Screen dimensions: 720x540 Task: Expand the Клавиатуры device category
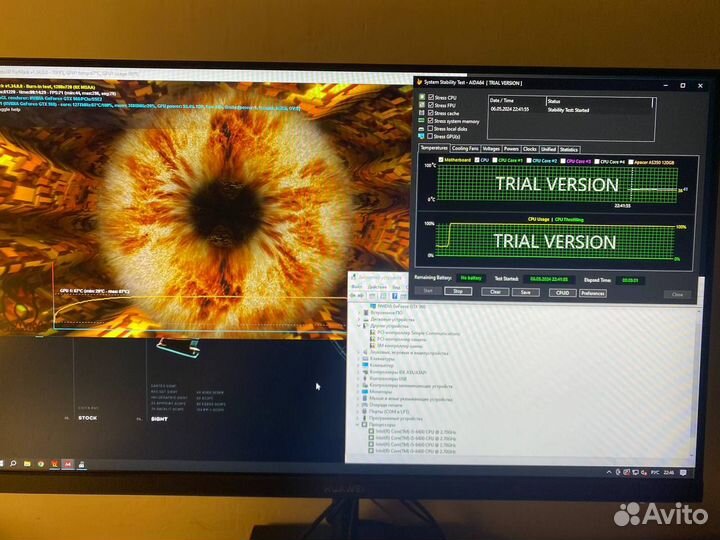pyautogui.click(x=358, y=358)
